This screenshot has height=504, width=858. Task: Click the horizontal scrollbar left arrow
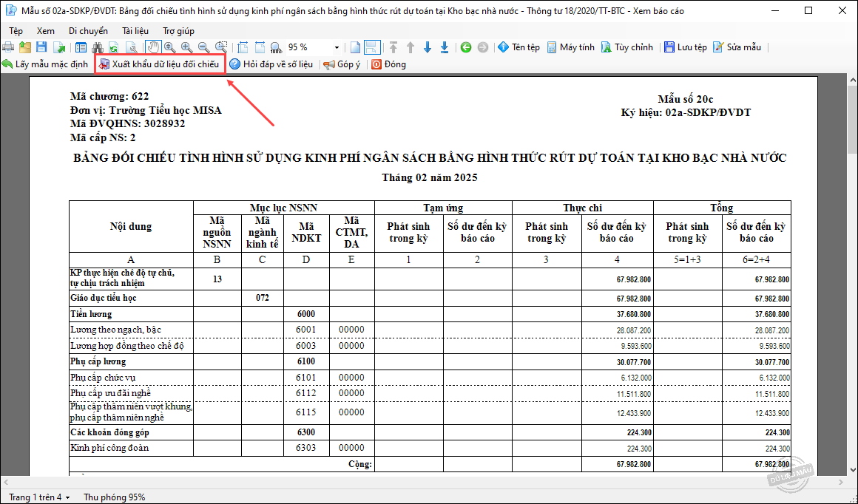click(x=5, y=482)
